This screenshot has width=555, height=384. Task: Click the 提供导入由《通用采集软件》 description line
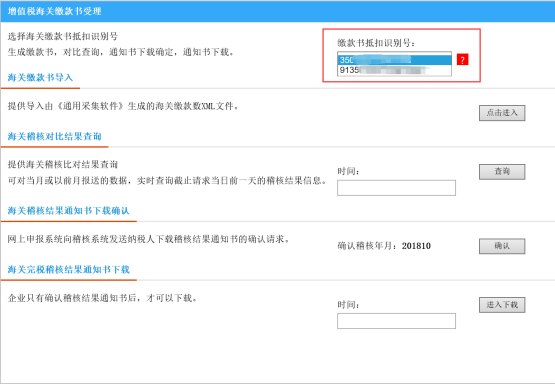tap(123, 106)
